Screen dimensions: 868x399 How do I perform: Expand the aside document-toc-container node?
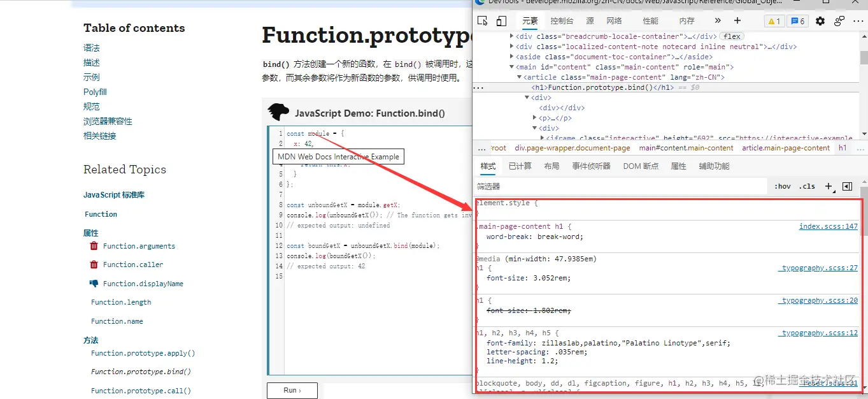coord(511,57)
